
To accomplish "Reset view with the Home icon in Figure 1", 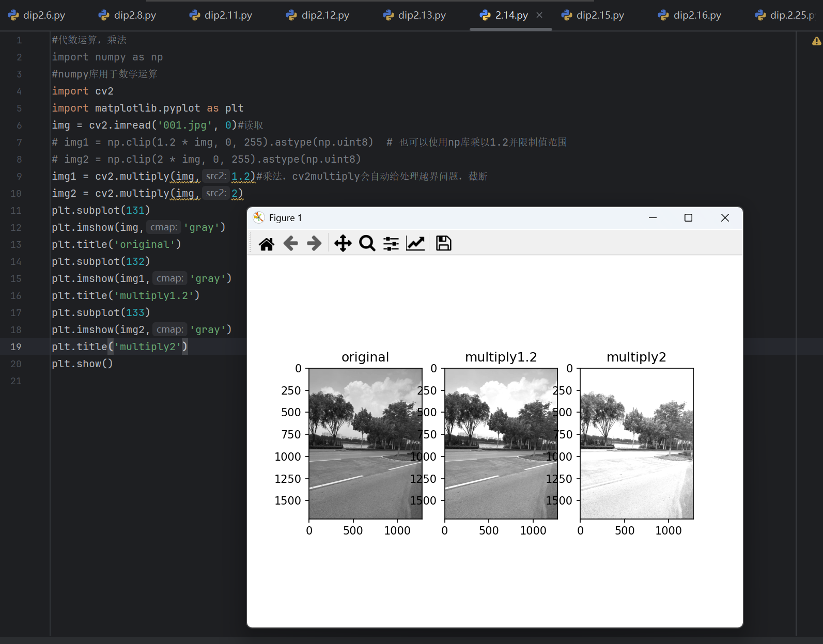I will (267, 243).
